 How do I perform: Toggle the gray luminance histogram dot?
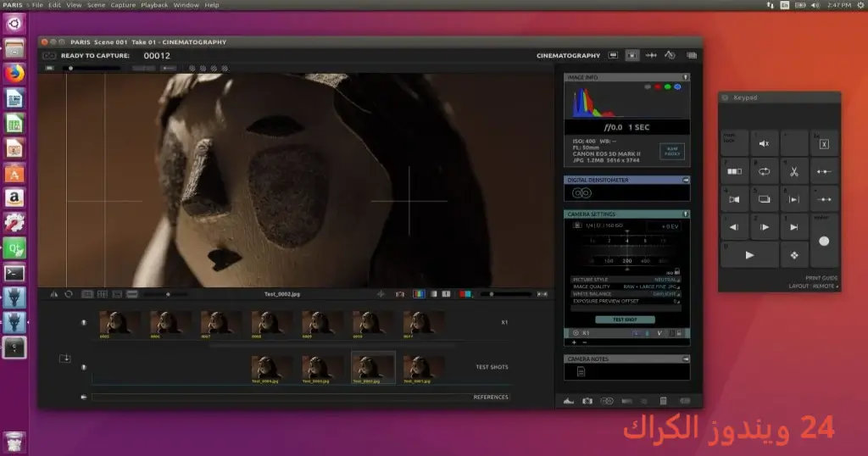648,87
